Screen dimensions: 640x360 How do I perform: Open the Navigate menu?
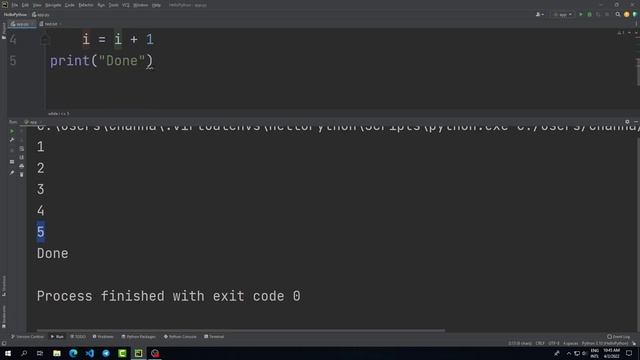click(53, 5)
